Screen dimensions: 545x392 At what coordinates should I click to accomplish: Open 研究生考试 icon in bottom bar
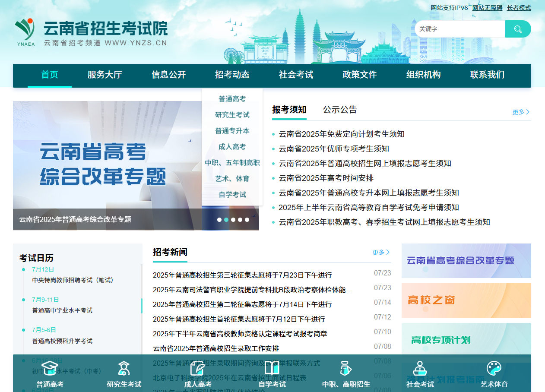pos(124,369)
